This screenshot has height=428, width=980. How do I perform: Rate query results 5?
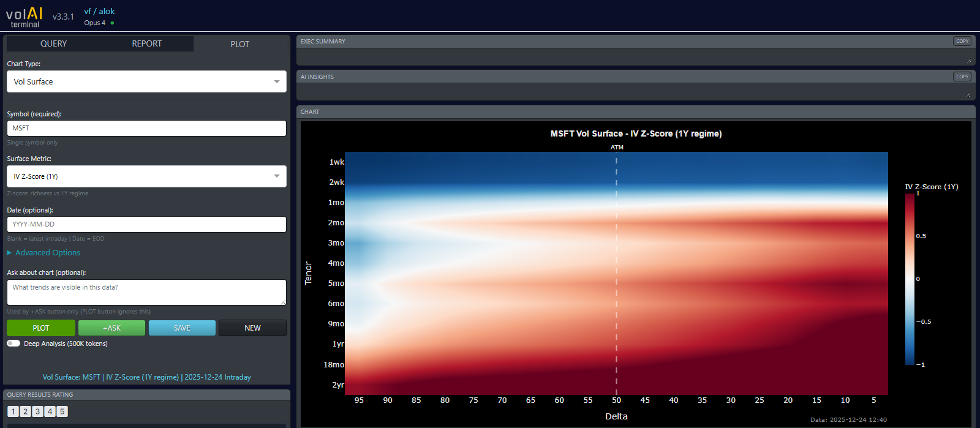pyautogui.click(x=62, y=411)
